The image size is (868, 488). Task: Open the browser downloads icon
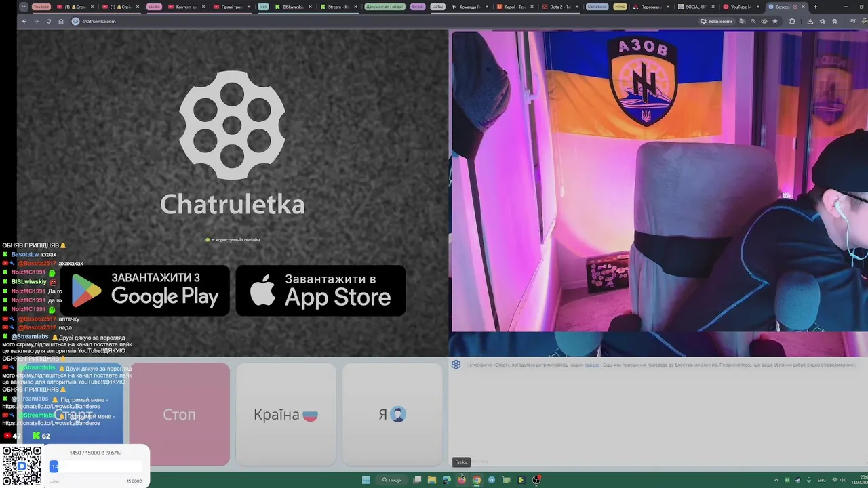(x=810, y=21)
